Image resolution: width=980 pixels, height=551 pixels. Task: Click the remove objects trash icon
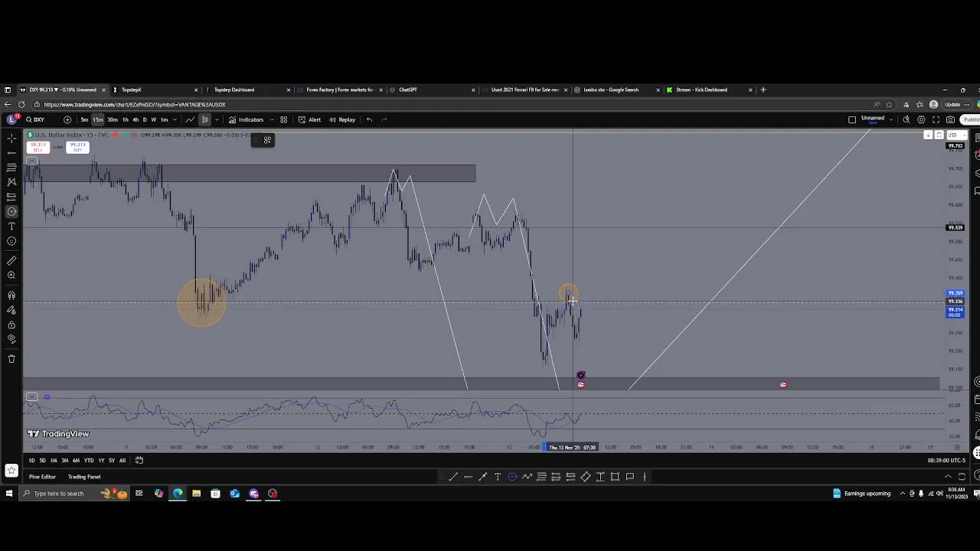pyautogui.click(x=11, y=359)
